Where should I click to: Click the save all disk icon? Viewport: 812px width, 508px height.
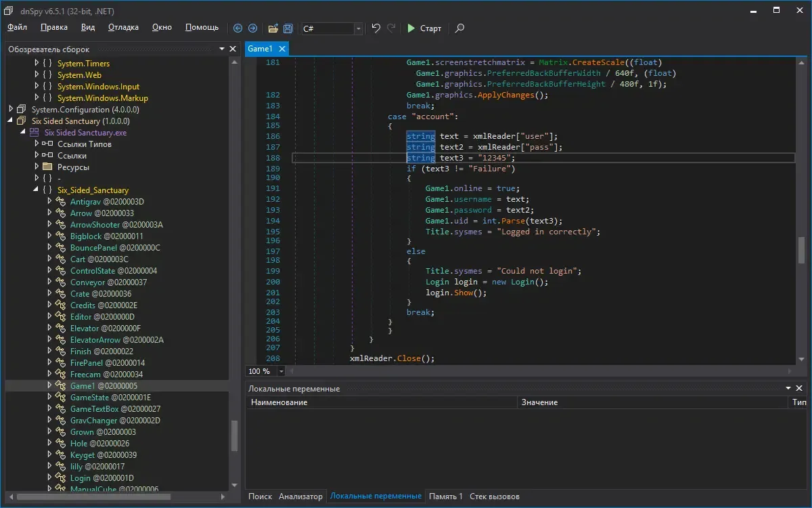tap(288, 28)
